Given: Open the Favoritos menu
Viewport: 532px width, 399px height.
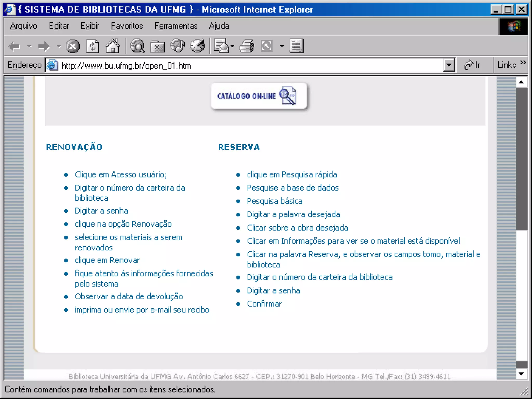Looking at the screenshot, I should coord(127,26).
